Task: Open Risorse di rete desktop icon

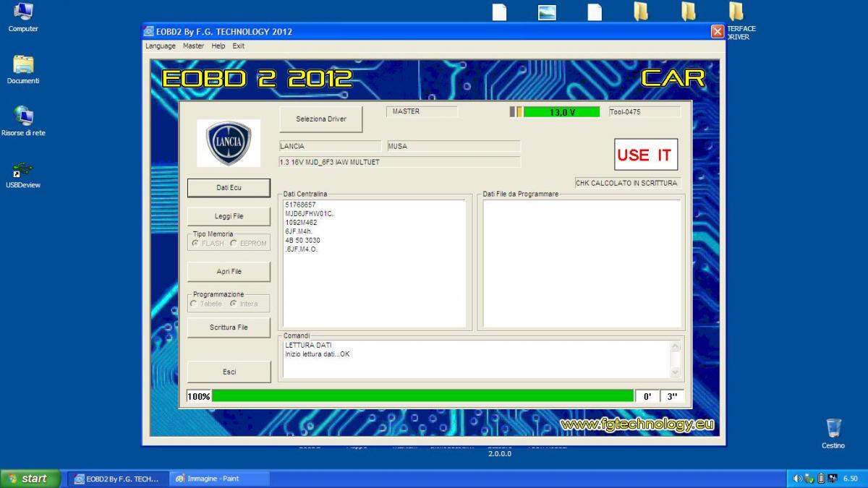Action: click(x=23, y=116)
